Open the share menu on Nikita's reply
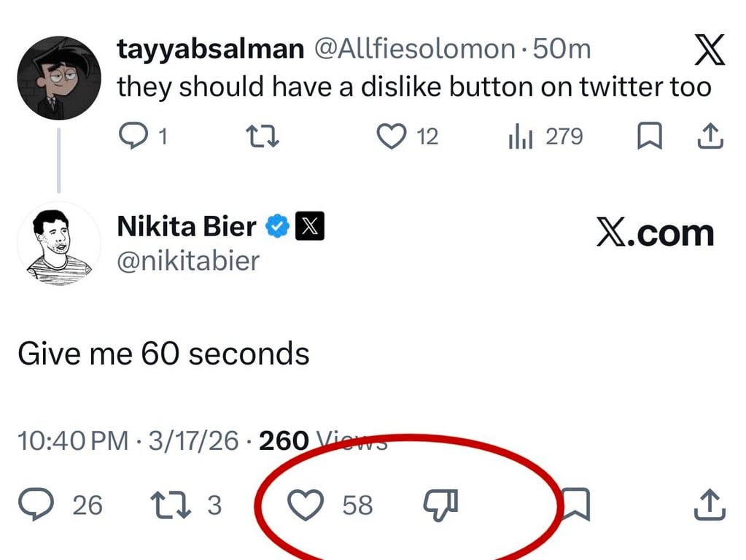 708,505
